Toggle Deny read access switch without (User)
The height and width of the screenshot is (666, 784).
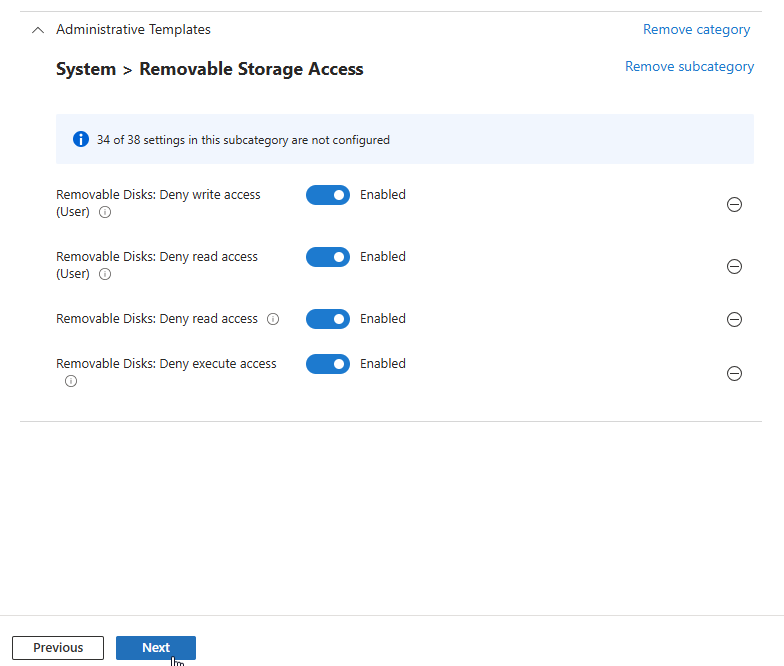point(328,319)
